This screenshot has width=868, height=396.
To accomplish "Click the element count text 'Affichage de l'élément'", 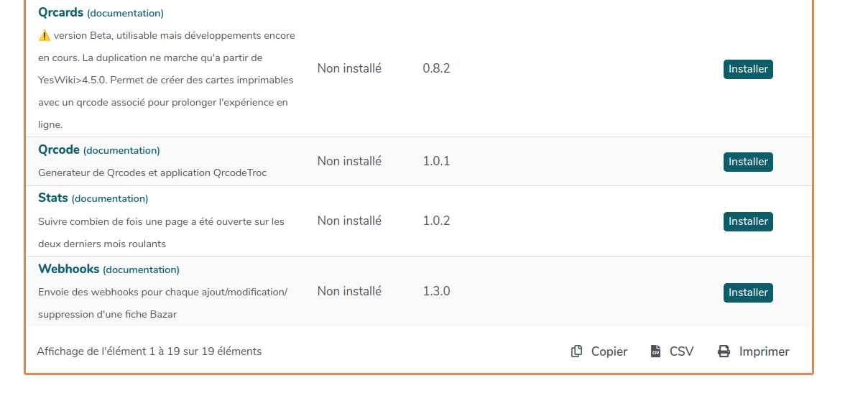I will (x=149, y=351).
